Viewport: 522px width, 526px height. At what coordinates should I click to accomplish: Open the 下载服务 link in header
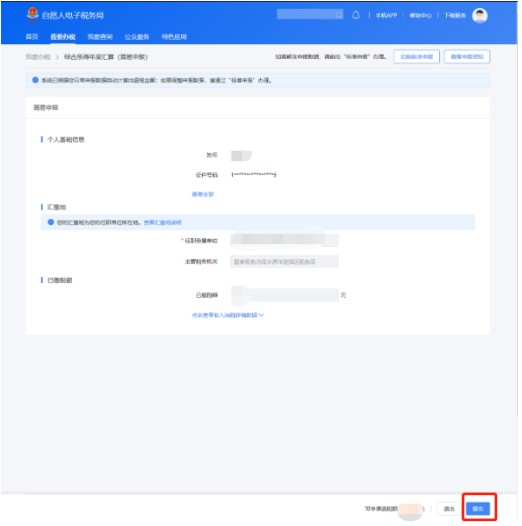tap(455, 15)
